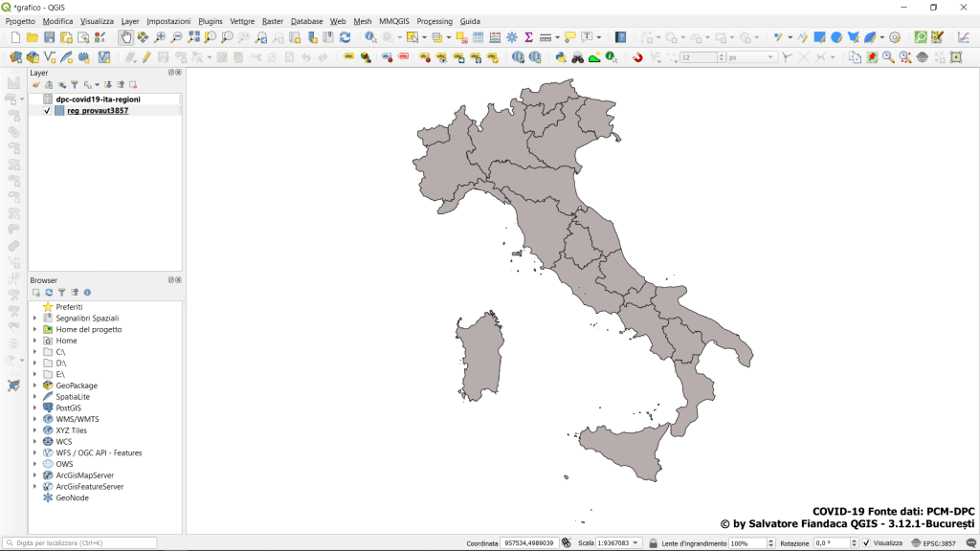980x551 pixels.
Task: Open the statistical summary sigma icon
Action: 527,37
